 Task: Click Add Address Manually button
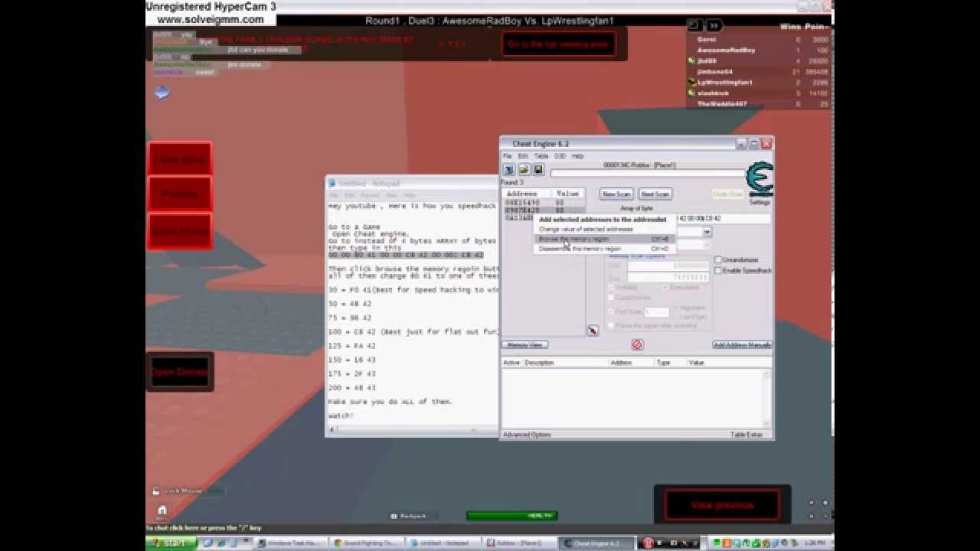(742, 345)
